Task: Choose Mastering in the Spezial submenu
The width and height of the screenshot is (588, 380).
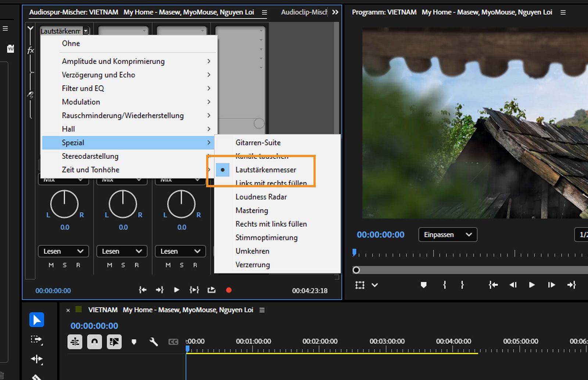Action: pos(277,210)
